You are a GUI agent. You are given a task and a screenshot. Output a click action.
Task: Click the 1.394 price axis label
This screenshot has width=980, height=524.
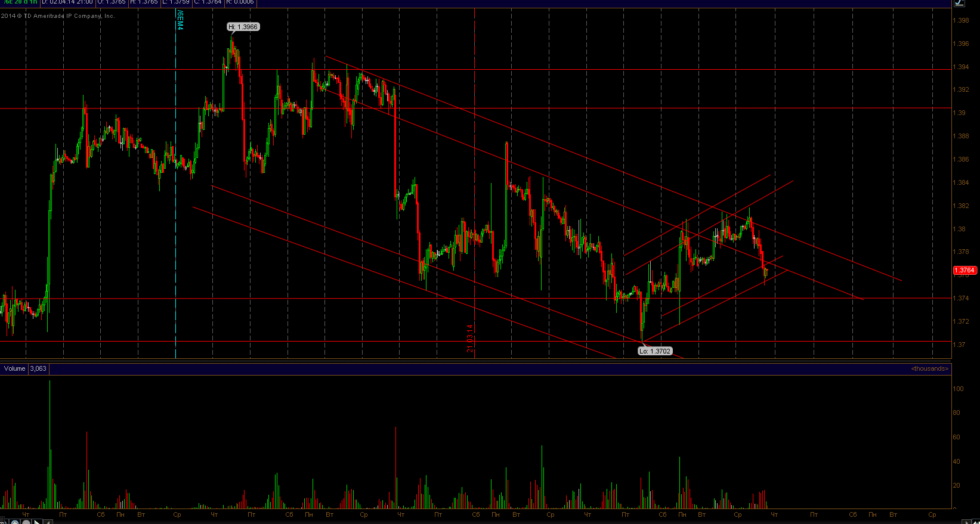point(961,67)
